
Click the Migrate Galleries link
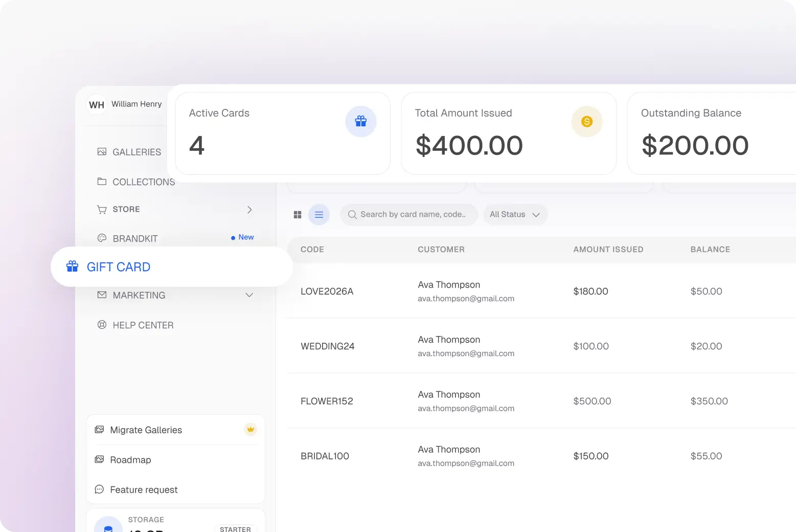click(146, 430)
